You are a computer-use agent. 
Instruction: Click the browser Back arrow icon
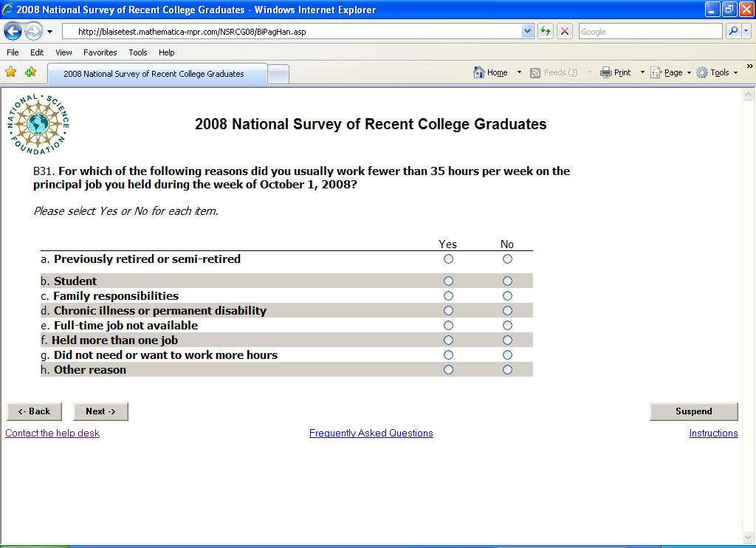13,32
